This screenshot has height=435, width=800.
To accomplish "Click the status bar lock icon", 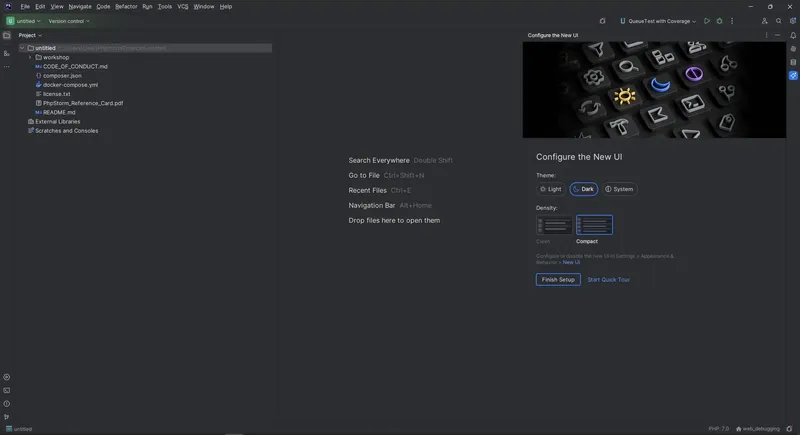I will coord(789,429).
